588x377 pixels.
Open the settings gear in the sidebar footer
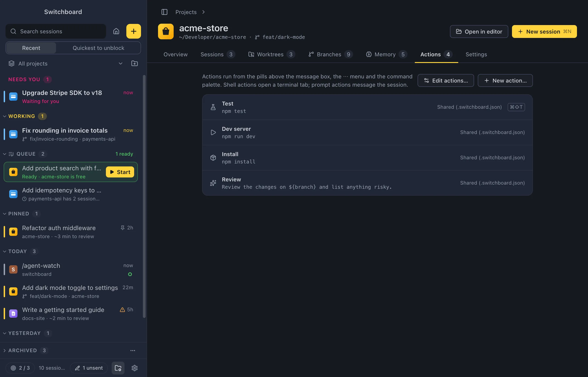(135, 368)
